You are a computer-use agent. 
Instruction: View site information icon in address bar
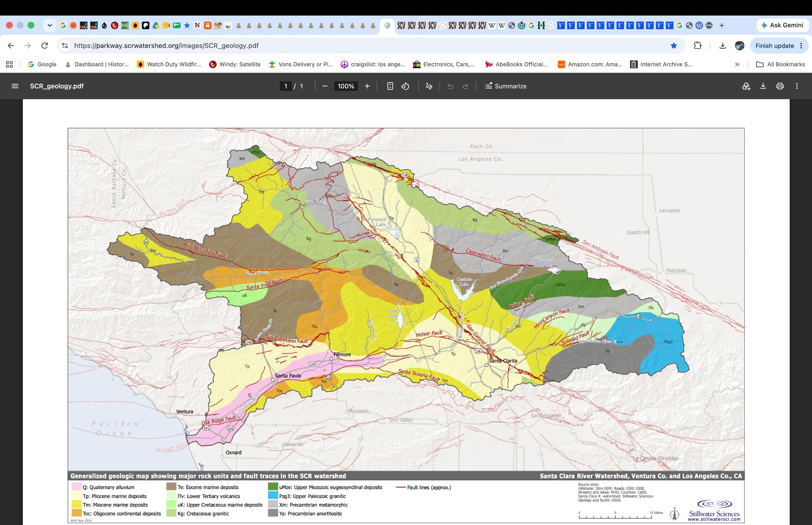[65, 45]
